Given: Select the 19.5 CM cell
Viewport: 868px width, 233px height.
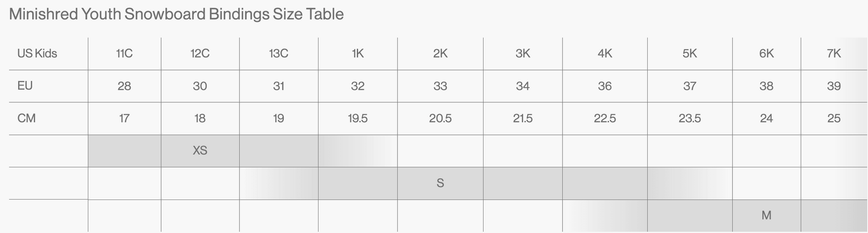Looking at the screenshot, I should pyautogui.click(x=358, y=119).
